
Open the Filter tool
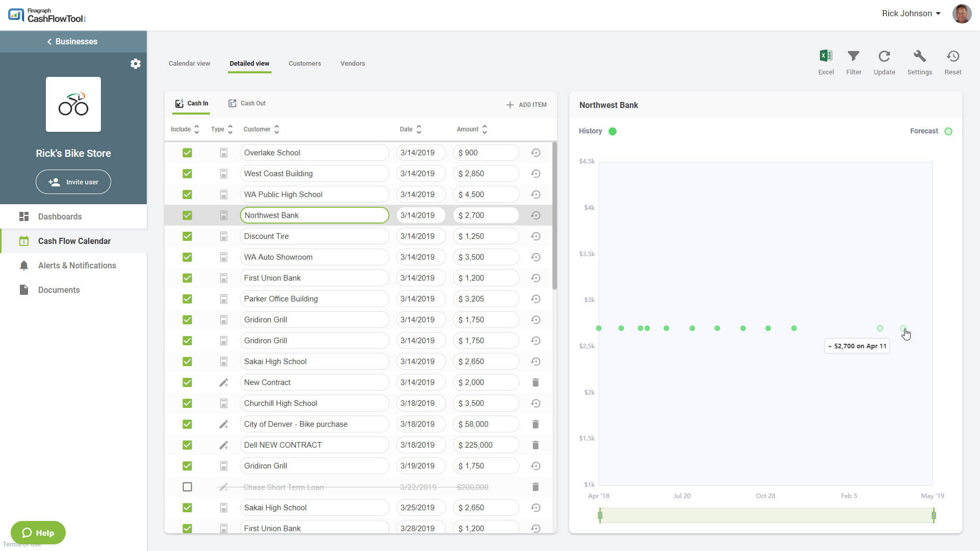(854, 56)
